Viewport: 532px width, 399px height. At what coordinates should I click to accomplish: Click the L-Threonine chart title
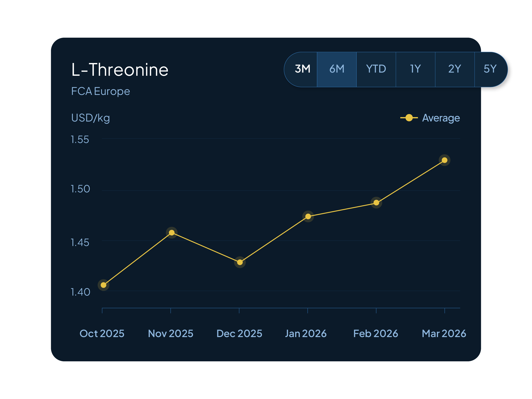click(120, 70)
